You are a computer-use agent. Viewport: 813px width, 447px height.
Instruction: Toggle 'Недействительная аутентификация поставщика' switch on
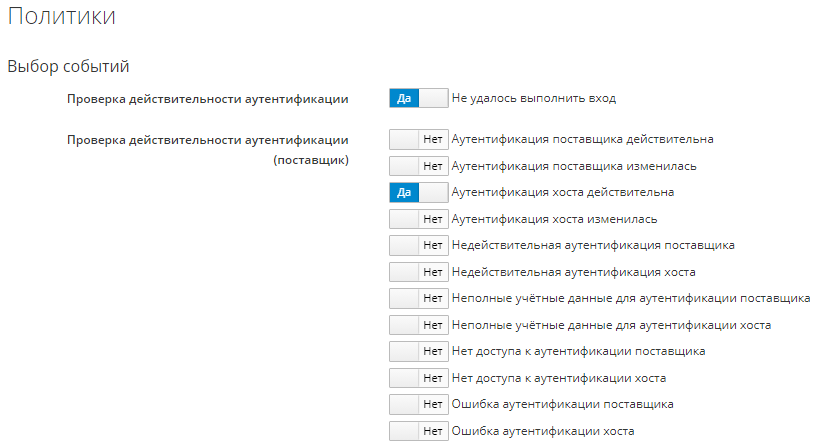pos(418,245)
